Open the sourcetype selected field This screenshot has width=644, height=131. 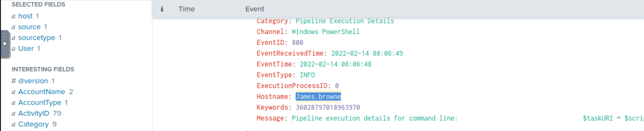tap(37, 38)
